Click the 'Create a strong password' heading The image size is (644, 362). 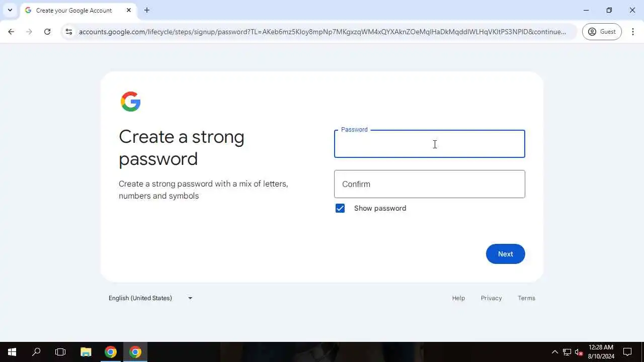coord(182,148)
